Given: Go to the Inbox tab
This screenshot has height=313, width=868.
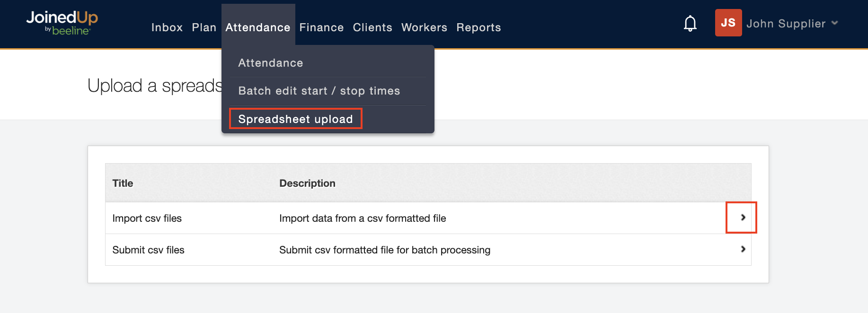Looking at the screenshot, I should pos(167,27).
